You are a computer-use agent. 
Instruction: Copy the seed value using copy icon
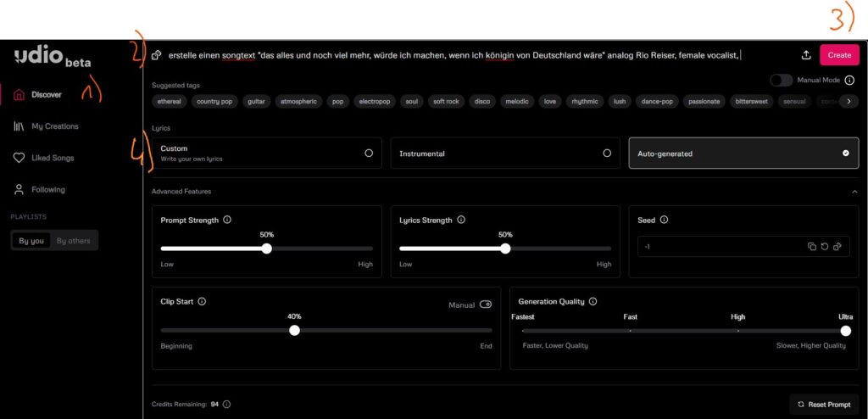click(x=811, y=247)
